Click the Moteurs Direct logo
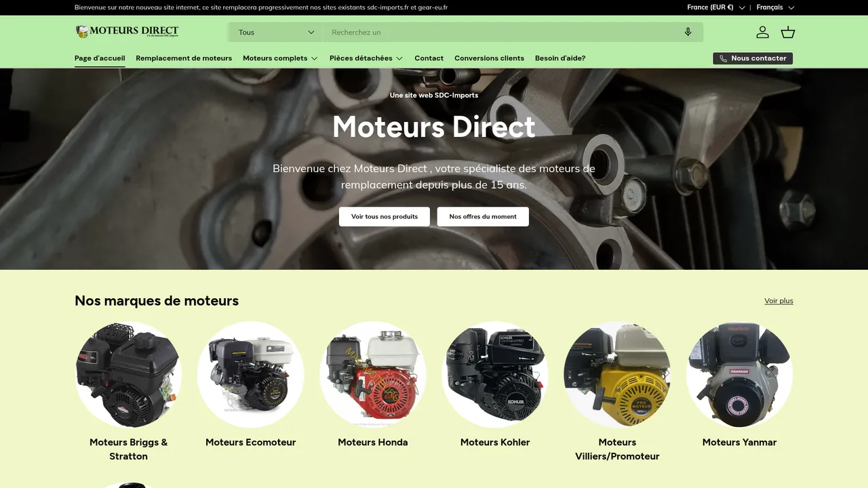The width and height of the screenshot is (868, 488). click(x=127, y=32)
